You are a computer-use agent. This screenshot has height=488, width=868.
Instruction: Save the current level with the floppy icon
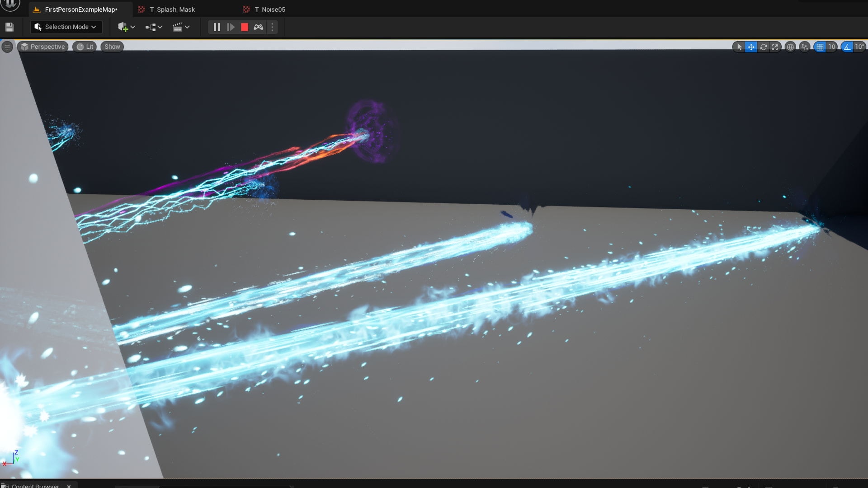tap(9, 27)
